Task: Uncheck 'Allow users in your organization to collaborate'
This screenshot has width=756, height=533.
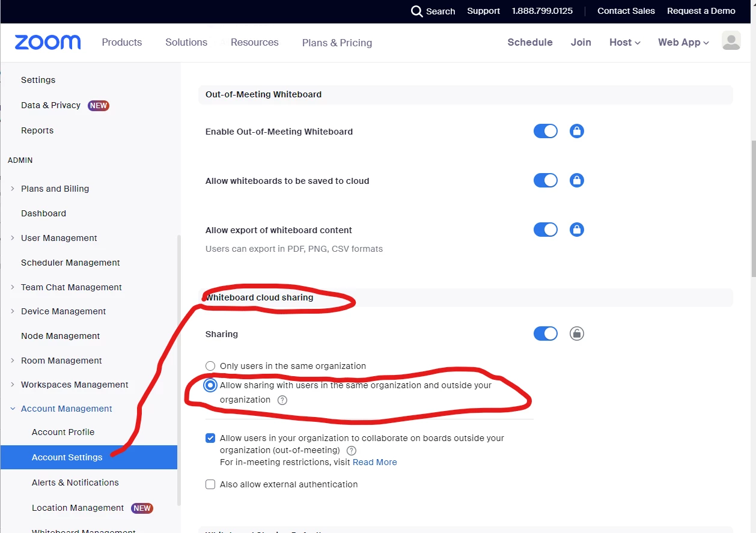Action: 210,438
